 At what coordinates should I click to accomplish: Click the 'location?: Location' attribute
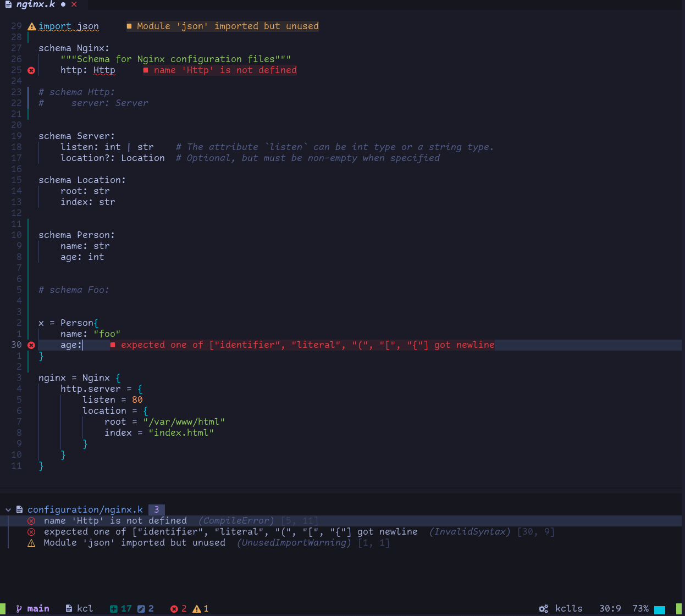click(113, 158)
